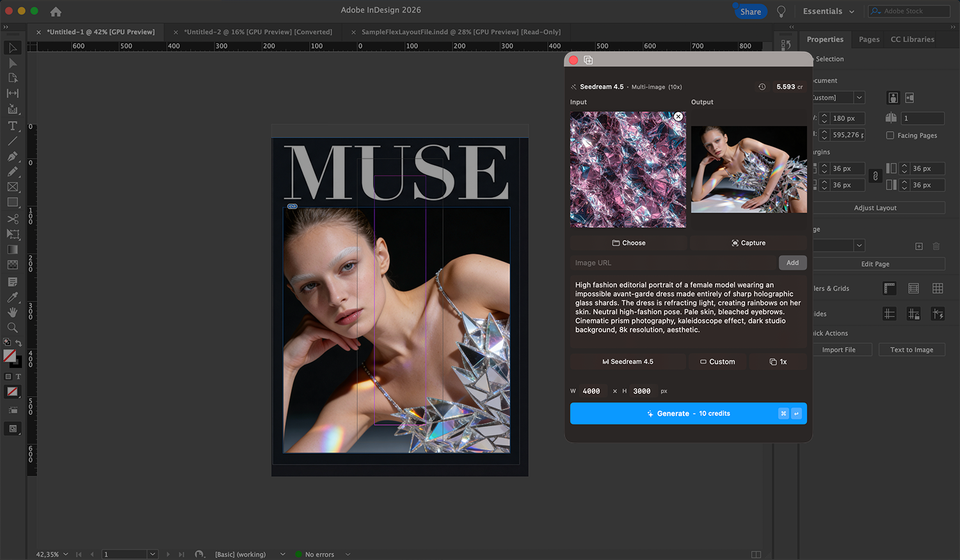The width and height of the screenshot is (960, 560).
Task: Enable the Facing Pages checkbox
Action: (889, 135)
